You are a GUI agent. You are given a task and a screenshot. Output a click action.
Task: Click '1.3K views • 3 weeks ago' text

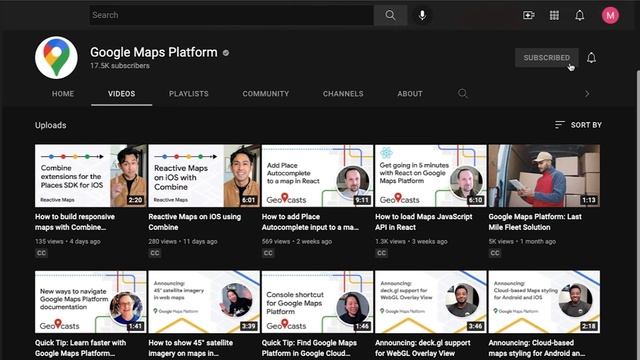point(411,241)
